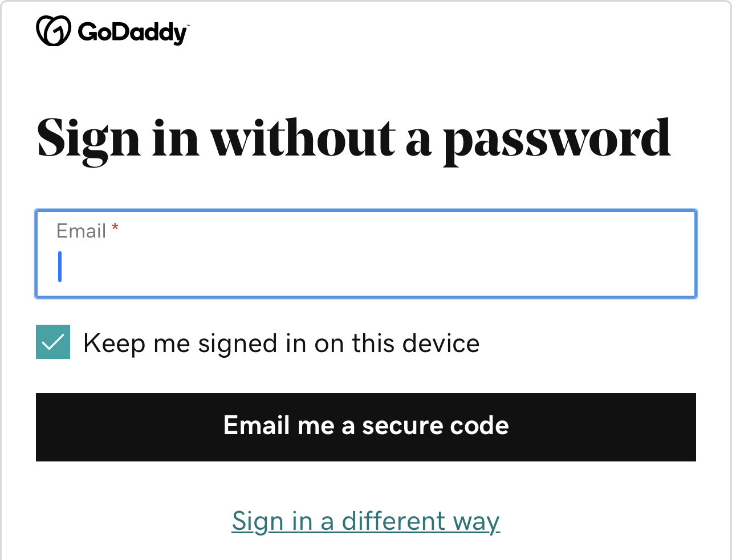Choose a different sign-in method
This screenshot has width=732, height=560.
tap(366, 521)
